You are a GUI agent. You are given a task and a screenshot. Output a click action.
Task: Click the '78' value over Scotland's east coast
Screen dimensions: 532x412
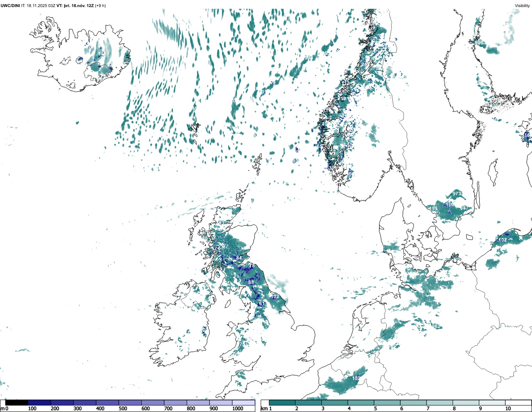pyautogui.click(x=251, y=266)
